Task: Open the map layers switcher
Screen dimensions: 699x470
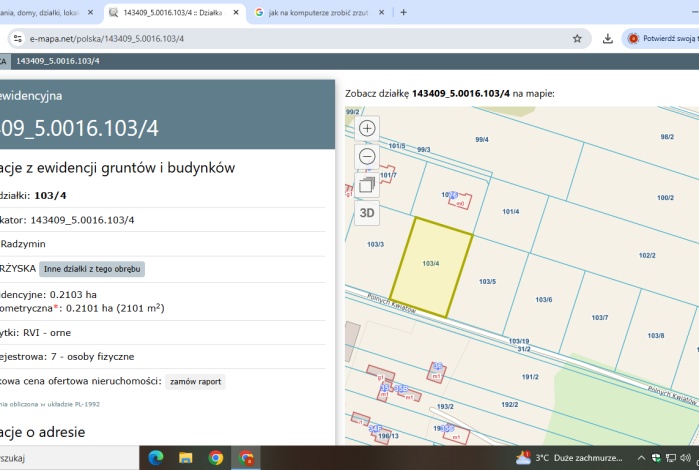Action: (x=367, y=184)
